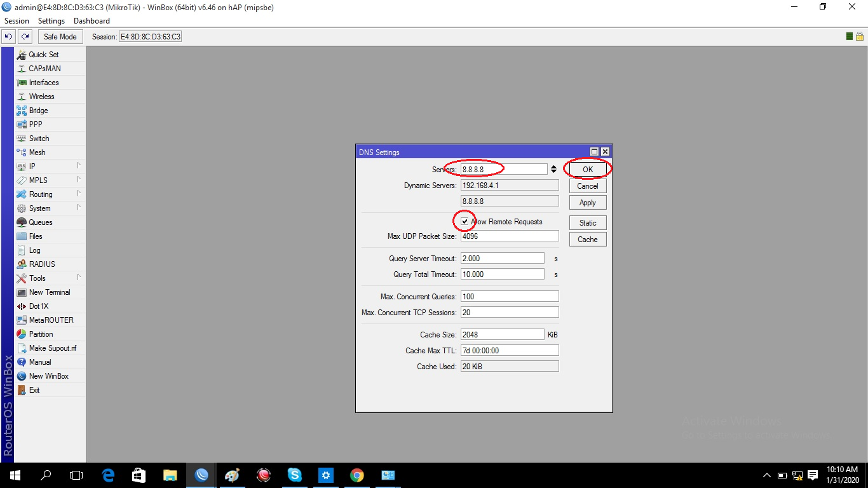Add another DNS server field with down arrow
The image size is (868, 488).
pos(553,172)
